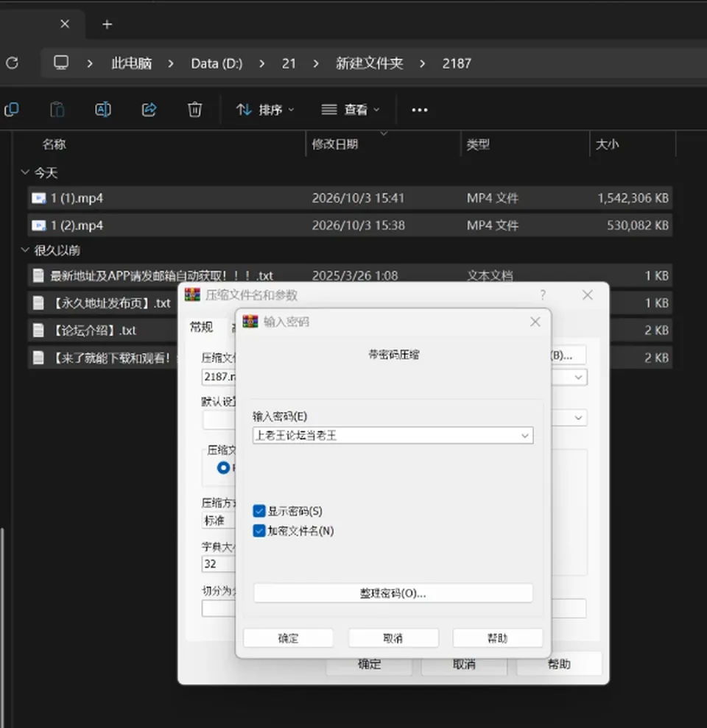
Task: Click the WinRAR icon in 输入密码 title bar
Action: tap(250, 321)
